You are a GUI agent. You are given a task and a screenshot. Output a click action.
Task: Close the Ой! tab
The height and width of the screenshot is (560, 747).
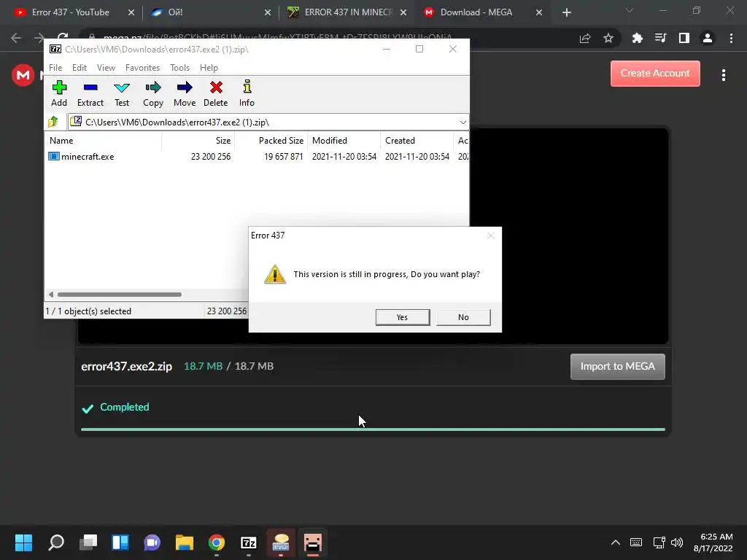click(268, 12)
